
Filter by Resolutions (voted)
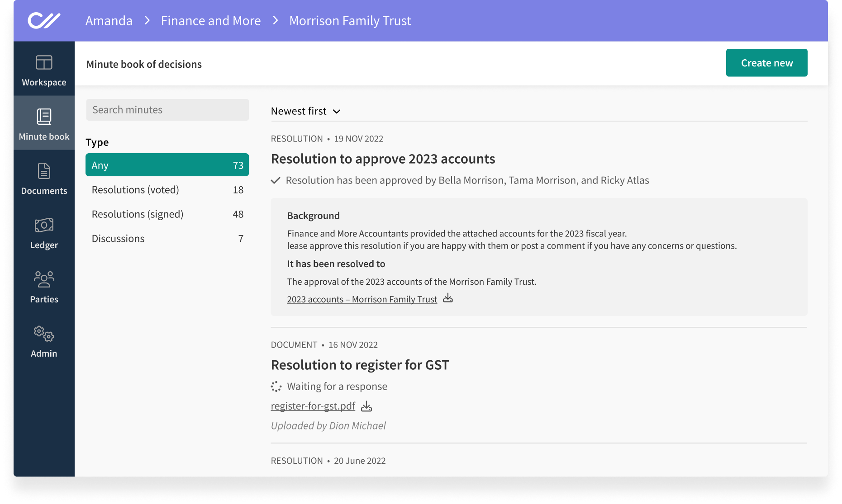point(167,190)
